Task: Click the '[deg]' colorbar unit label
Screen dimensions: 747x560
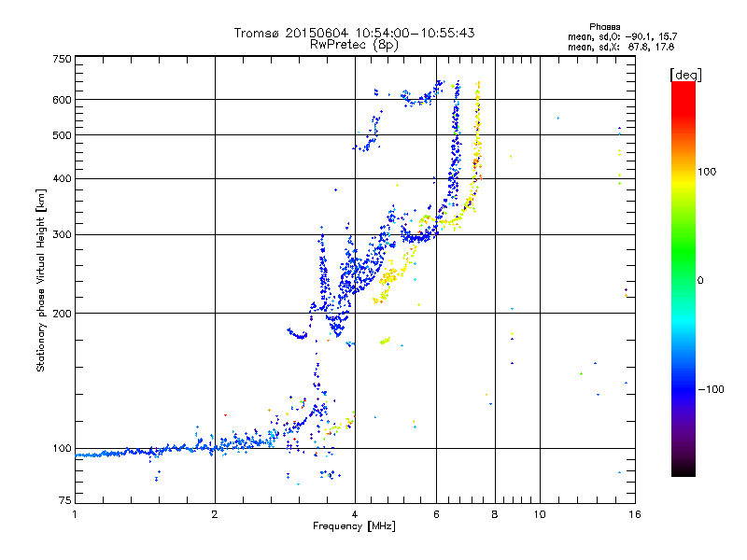Action: click(685, 75)
